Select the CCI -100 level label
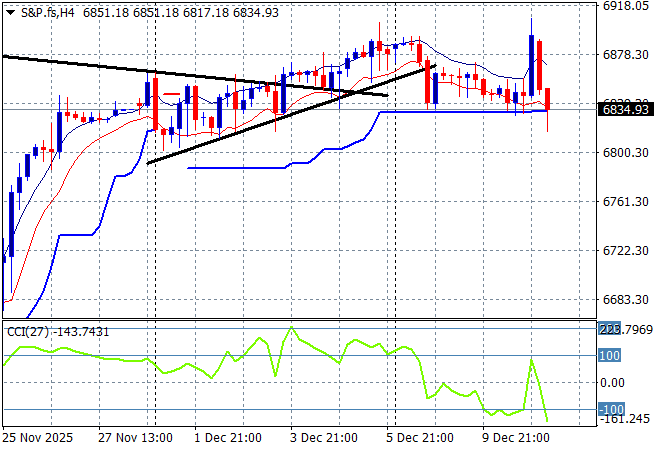660x450 pixels. [612, 409]
